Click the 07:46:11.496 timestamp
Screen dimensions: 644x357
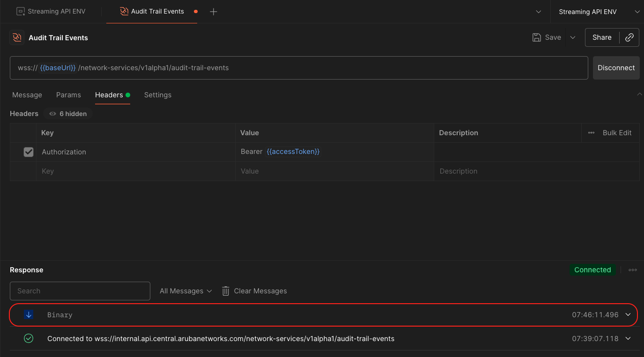coord(595,315)
